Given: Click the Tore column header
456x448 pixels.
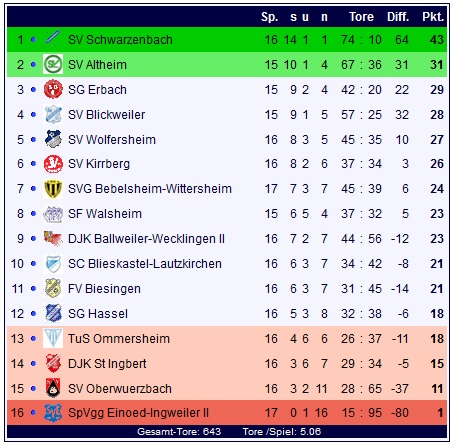Looking at the screenshot, I should pos(361,17).
